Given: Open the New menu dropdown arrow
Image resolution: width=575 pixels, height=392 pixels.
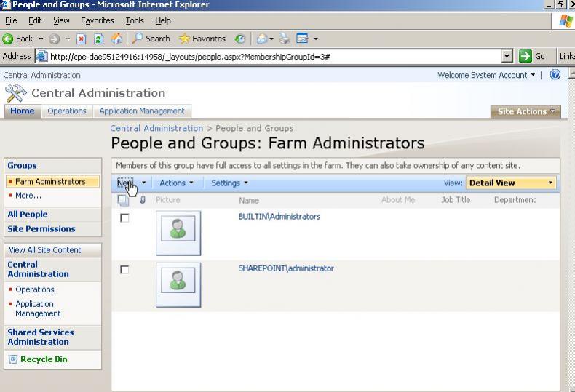Looking at the screenshot, I should pos(144,183).
